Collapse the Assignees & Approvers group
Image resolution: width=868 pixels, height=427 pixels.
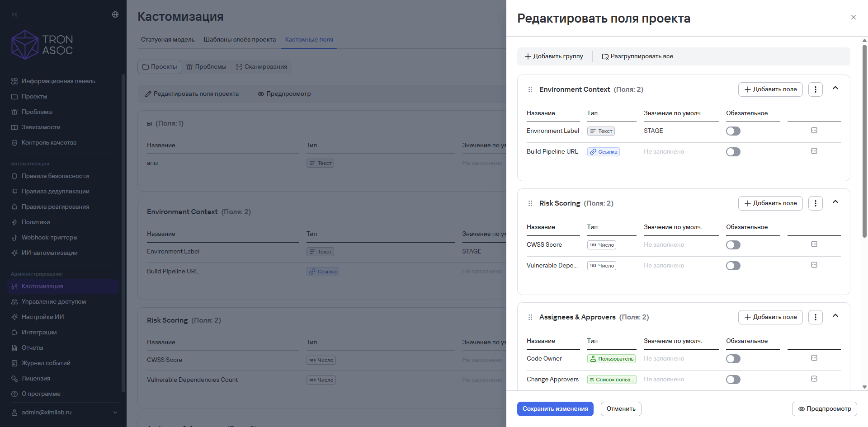click(x=835, y=316)
